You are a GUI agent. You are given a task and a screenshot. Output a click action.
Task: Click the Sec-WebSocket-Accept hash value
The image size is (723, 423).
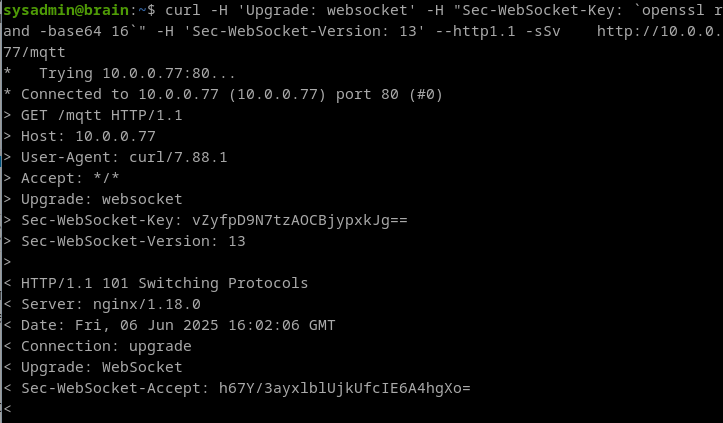point(344,388)
